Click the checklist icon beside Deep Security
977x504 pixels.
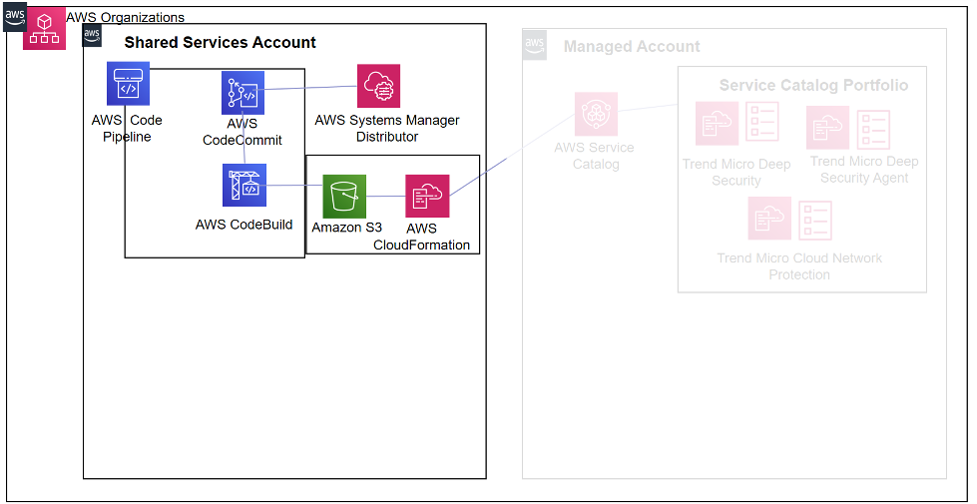(x=763, y=121)
